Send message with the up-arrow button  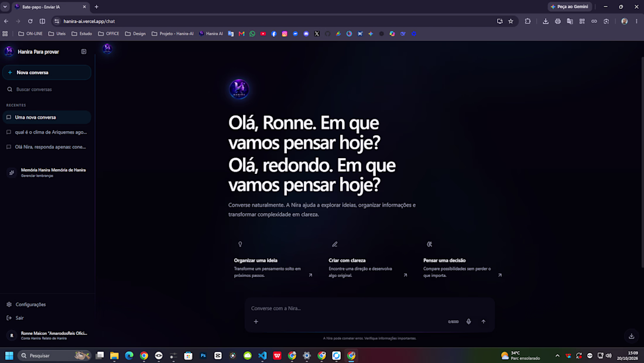(x=484, y=321)
